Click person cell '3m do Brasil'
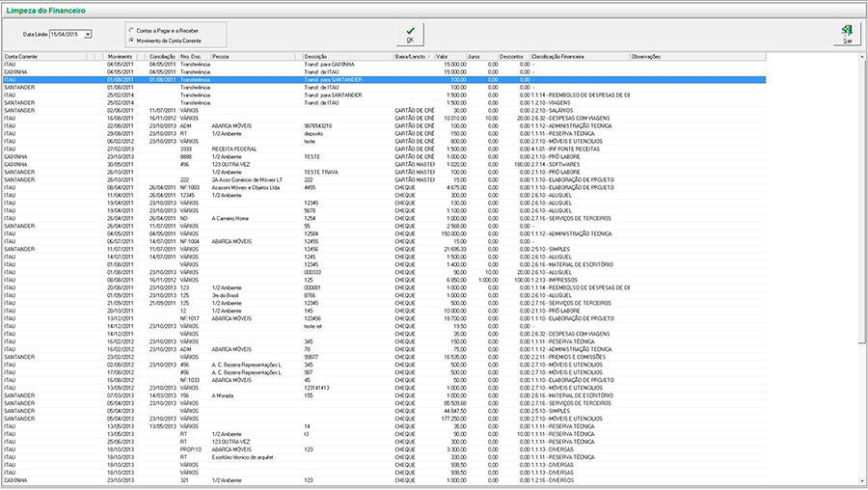The image size is (868, 490). click(x=226, y=296)
